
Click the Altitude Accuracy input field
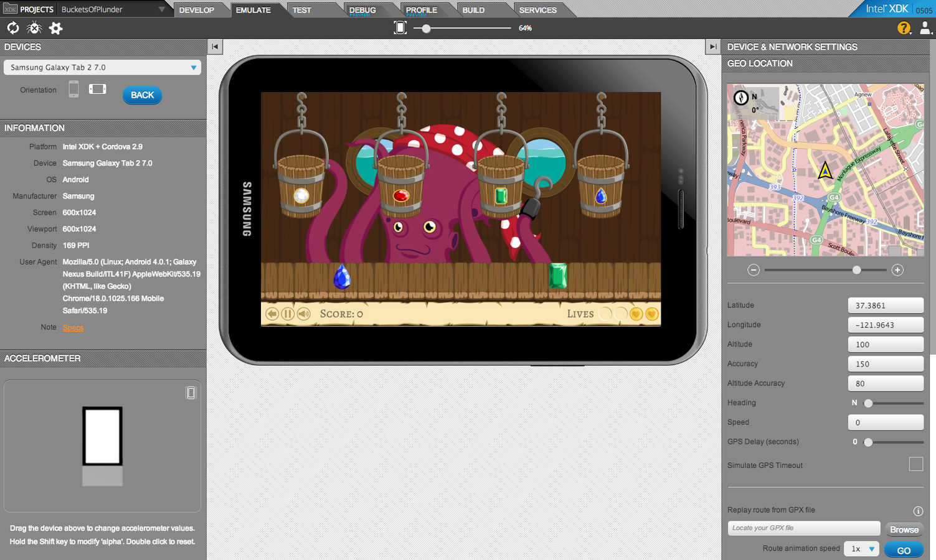[886, 383]
